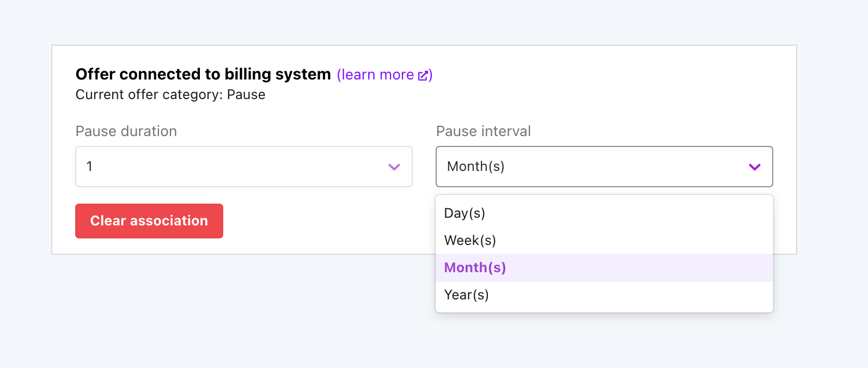The height and width of the screenshot is (368, 868).
Task: Click the word "billing" in the heading
Action: tap(248, 74)
